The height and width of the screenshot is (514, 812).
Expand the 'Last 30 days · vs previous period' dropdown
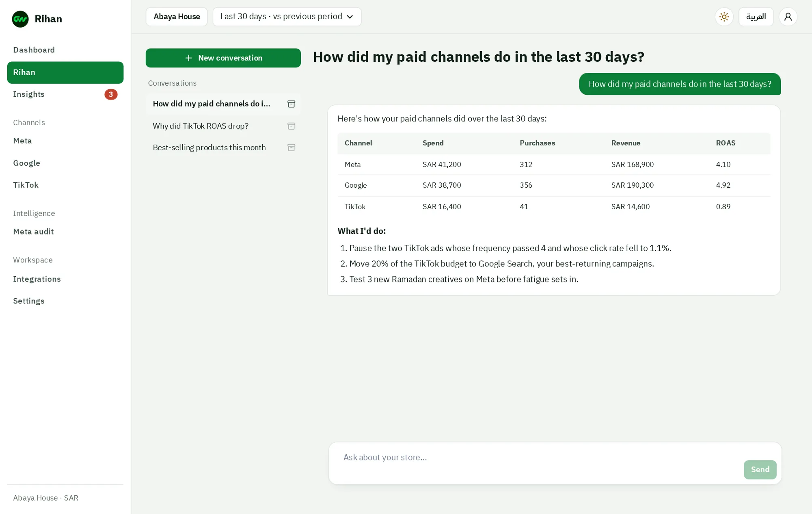point(287,17)
